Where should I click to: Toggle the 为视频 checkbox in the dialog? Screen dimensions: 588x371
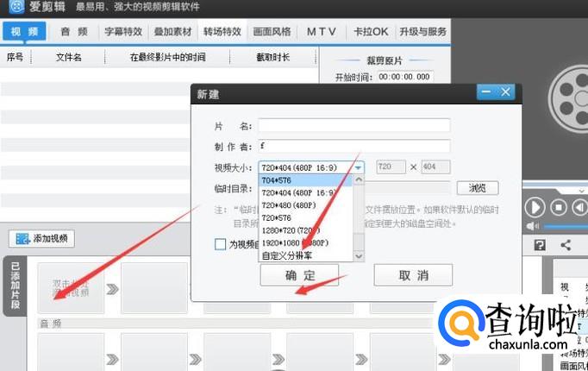(x=220, y=244)
